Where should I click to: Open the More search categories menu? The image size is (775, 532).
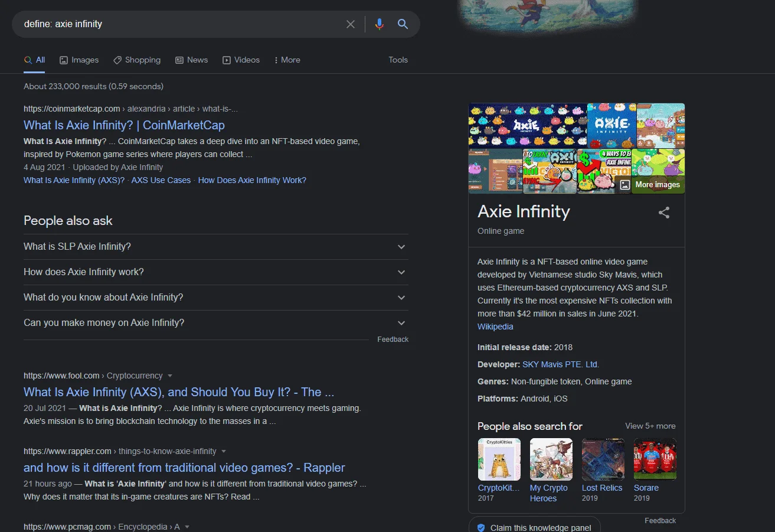287,60
